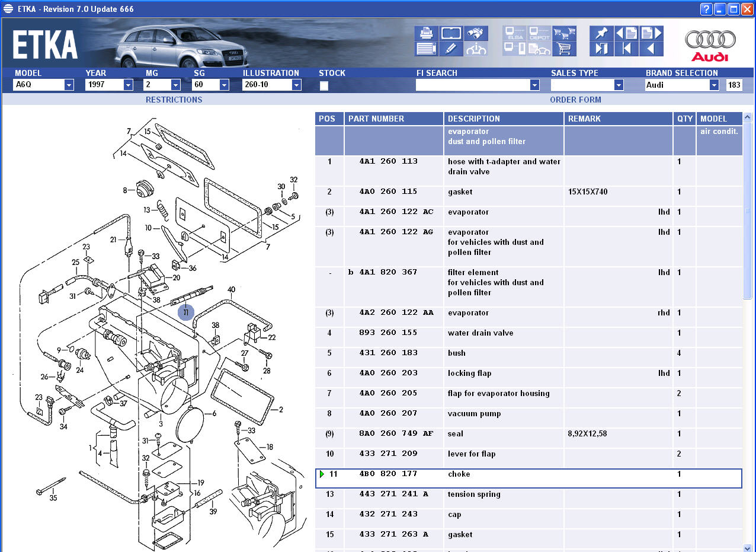Select seal 8A0 260 749 AF
Viewport: 756px width, 552px height.
tap(528, 438)
